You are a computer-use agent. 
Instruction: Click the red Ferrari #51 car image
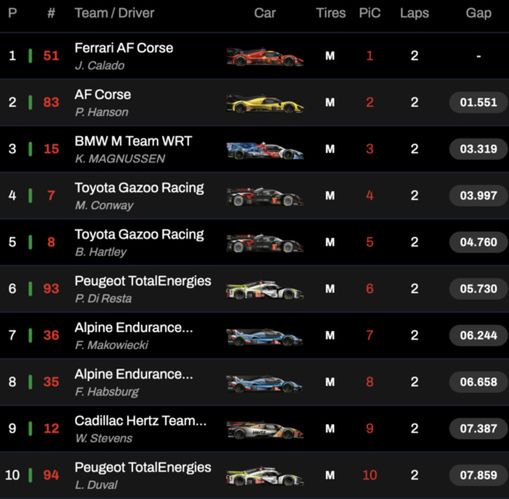click(265, 57)
